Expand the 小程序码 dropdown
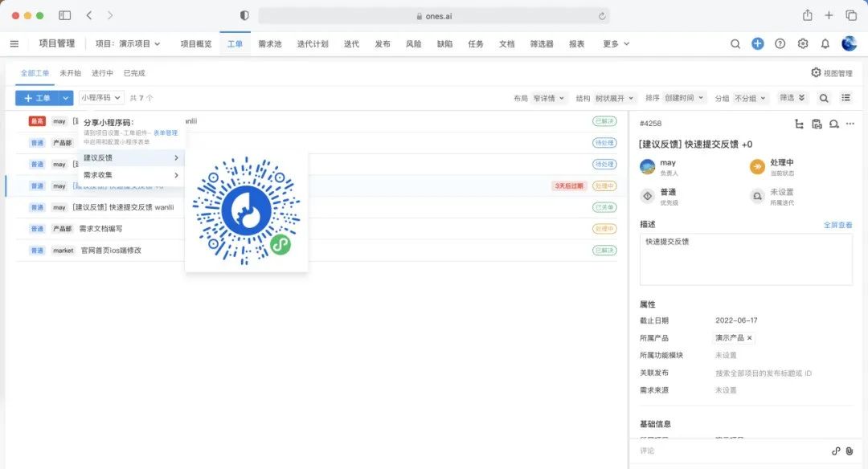868x469 pixels. [101, 98]
